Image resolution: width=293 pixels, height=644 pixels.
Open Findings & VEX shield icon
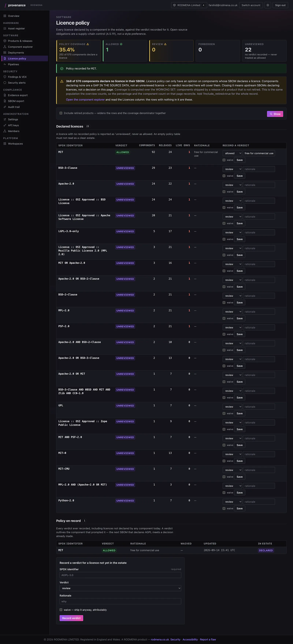(x=5, y=77)
